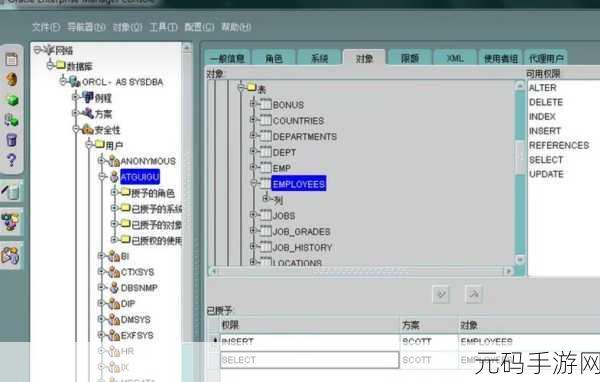Open the 工具 menu
The height and width of the screenshot is (382, 600).
[163, 27]
